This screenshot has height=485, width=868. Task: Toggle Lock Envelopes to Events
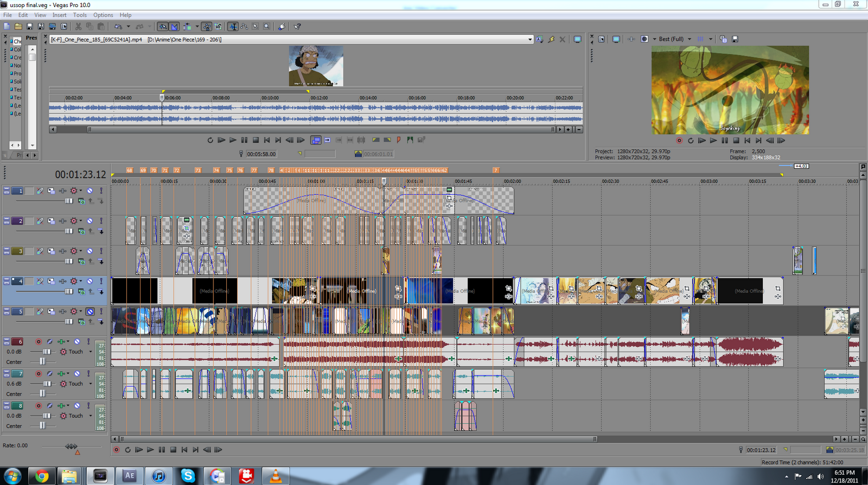pos(207,26)
